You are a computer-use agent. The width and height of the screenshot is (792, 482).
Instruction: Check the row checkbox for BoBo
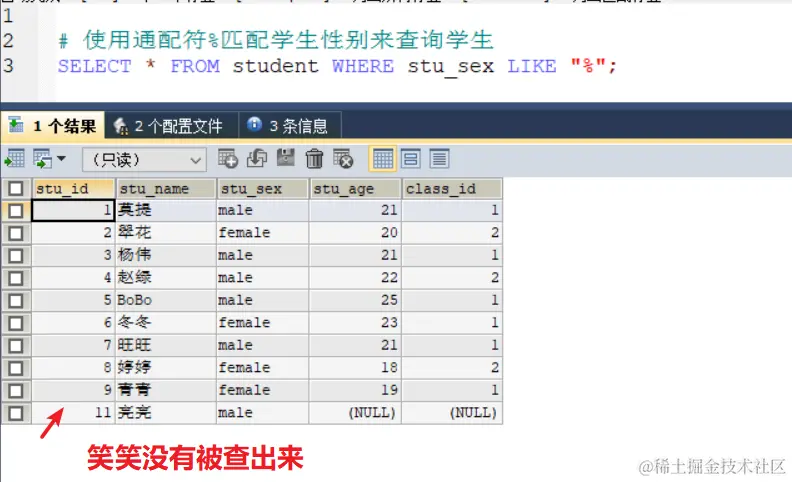16,301
